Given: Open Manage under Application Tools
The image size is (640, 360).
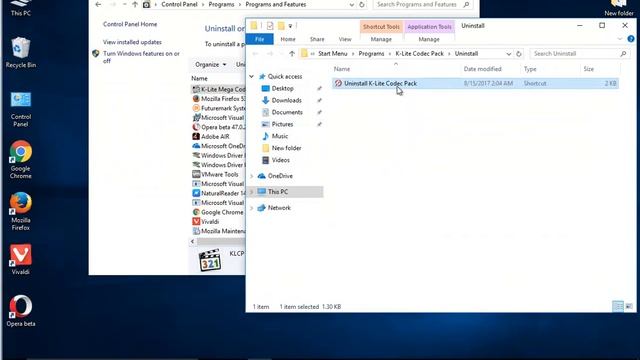Looking at the screenshot, I should tap(429, 39).
